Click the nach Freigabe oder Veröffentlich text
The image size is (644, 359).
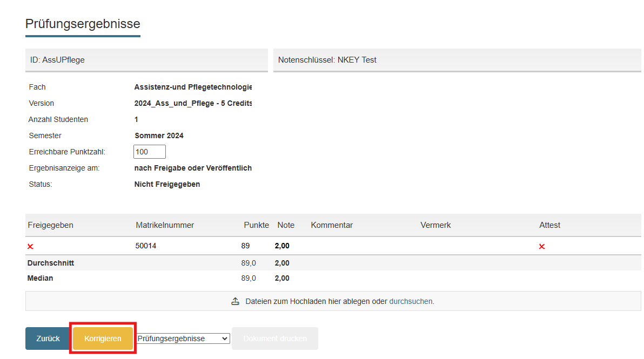tap(193, 168)
